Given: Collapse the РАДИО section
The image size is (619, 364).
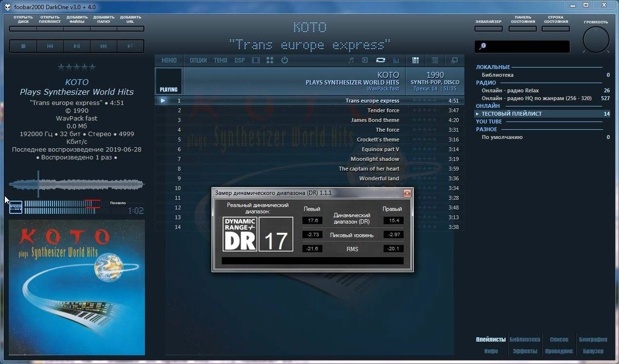Looking at the screenshot, I should (486, 83).
